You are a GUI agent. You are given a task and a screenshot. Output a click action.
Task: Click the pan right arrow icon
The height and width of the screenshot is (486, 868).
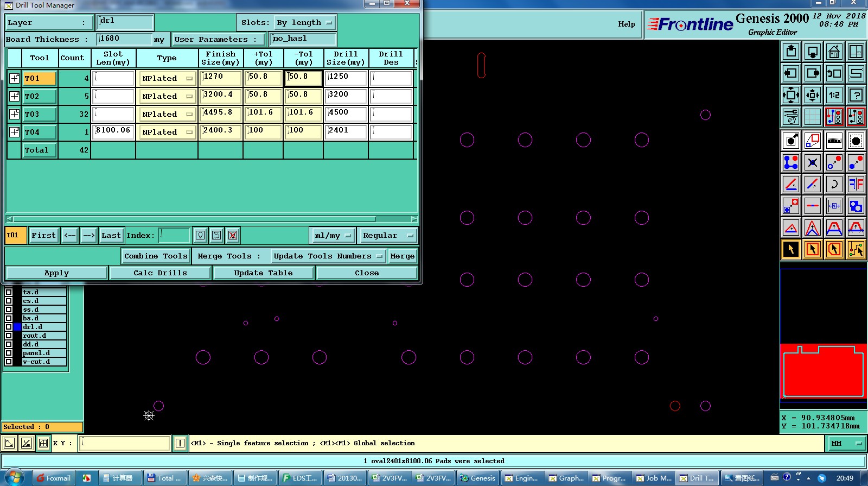click(x=813, y=73)
